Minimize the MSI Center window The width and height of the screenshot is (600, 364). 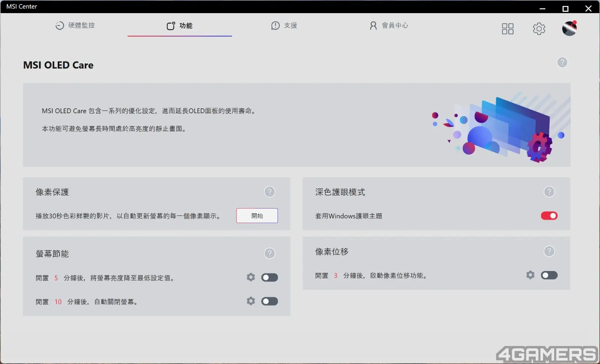pos(542,8)
